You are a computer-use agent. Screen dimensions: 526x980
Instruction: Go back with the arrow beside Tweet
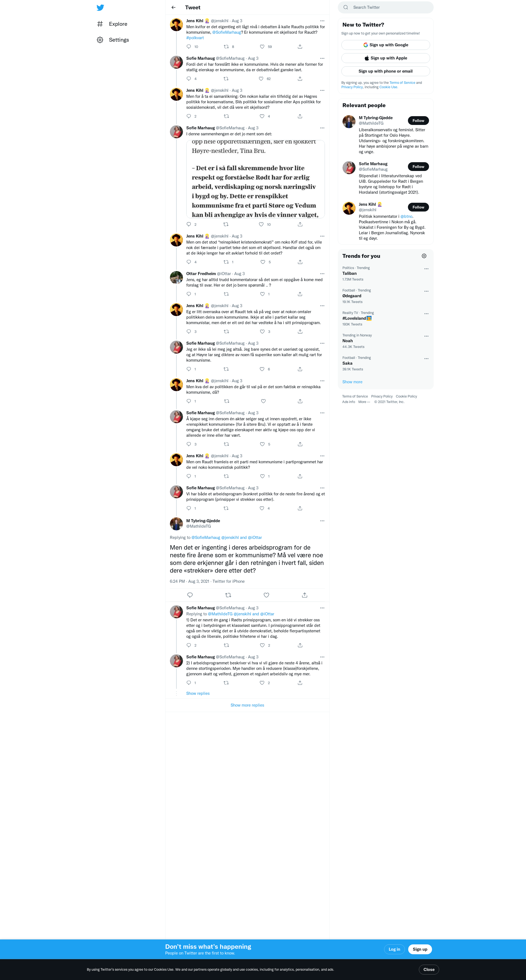pyautogui.click(x=173, y=8)
